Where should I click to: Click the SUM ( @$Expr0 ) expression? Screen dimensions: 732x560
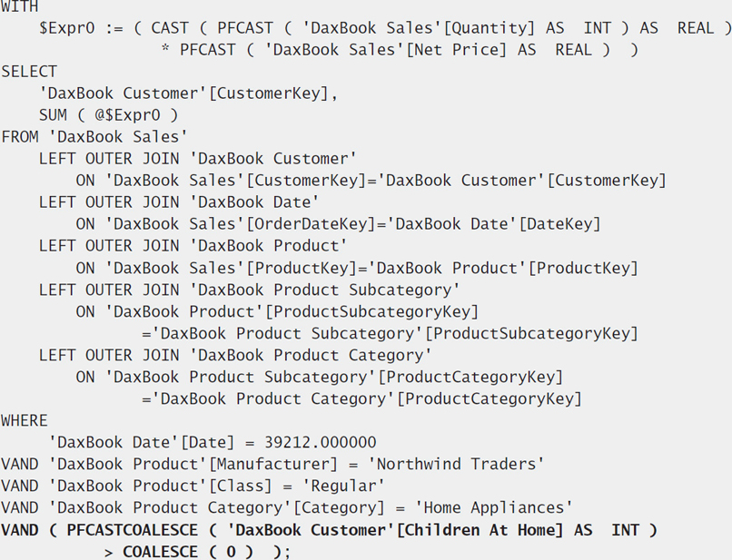pyautogui.click(x=109, y=115)
